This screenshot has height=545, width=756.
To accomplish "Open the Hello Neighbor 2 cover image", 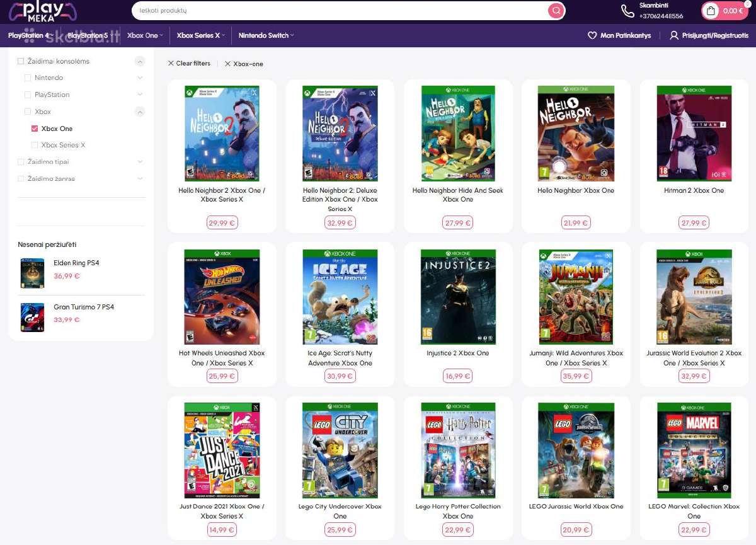I will tap(222, 134).
